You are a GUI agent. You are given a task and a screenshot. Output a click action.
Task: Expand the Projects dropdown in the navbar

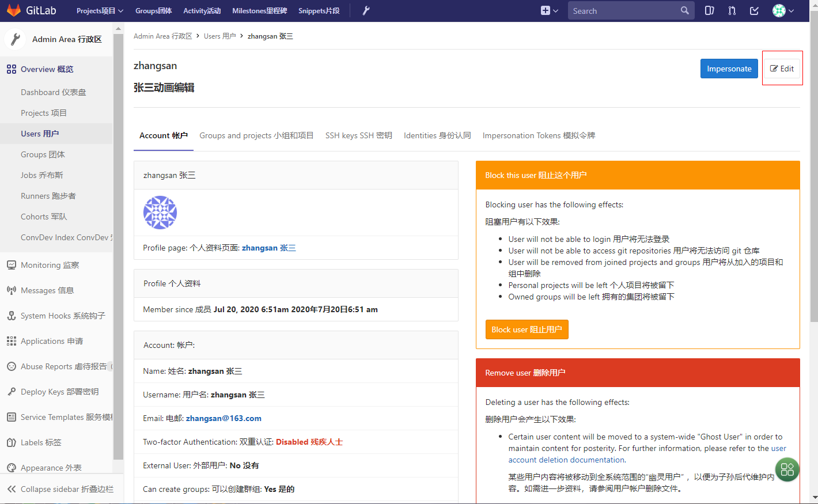point(100,10)
